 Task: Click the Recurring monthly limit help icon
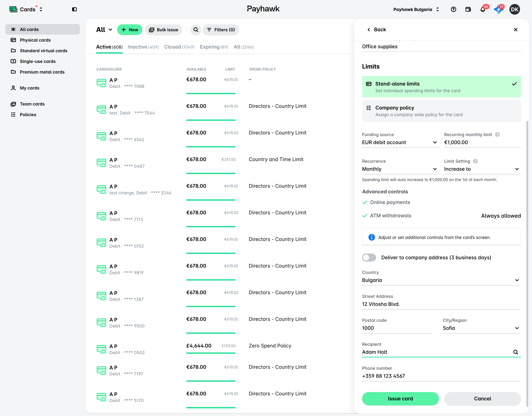point(497,134)
